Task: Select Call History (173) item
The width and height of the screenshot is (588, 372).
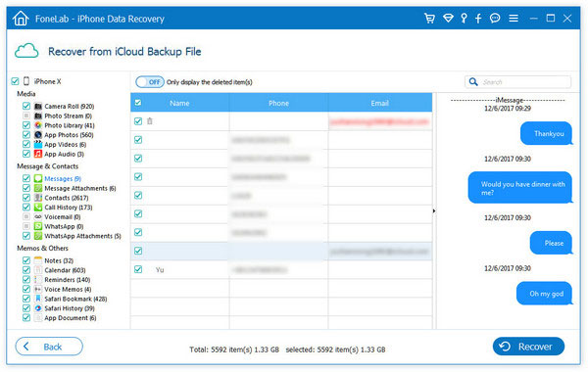Action: (69, 208)
